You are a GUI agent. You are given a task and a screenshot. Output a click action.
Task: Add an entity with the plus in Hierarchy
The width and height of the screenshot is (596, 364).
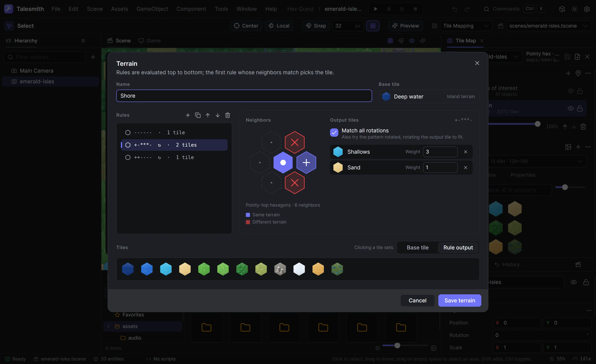(x=93, y=57)
